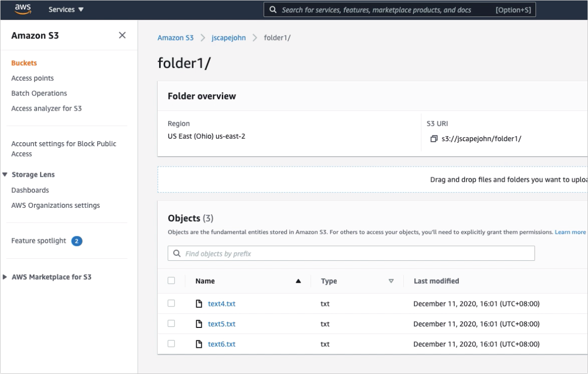Navigate to jscapejohn bucket breadcrumb
588x374 pixels.
pyautogui.click(x=229, y=38)
